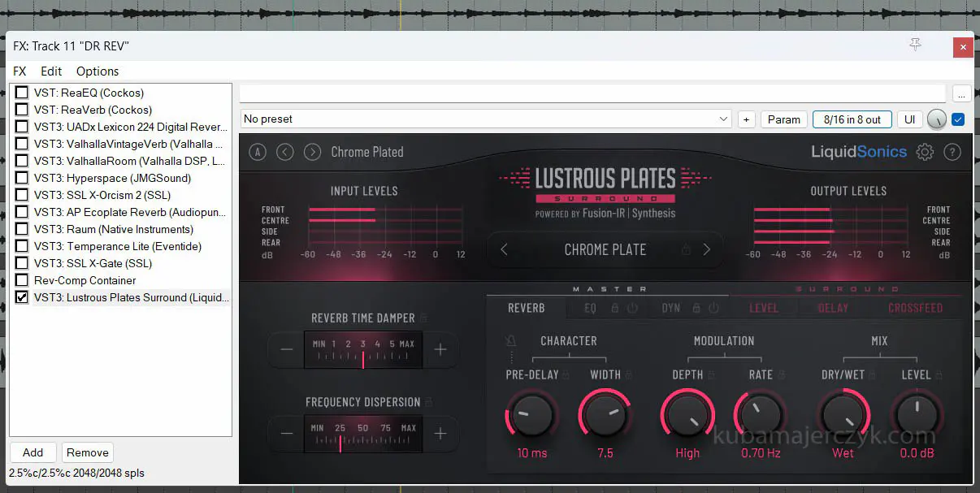
Task: Disable Lustrous Plates Surround checkbox
Action: point(22,297)
